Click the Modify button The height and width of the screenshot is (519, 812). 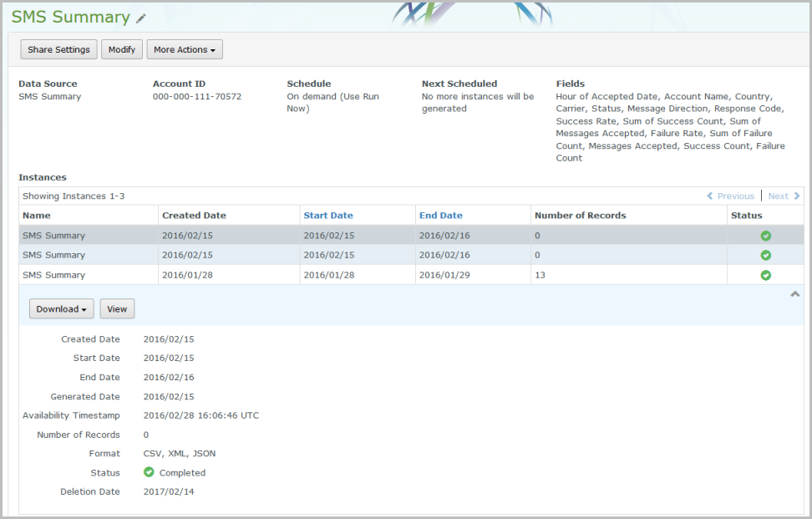point(122,49)
